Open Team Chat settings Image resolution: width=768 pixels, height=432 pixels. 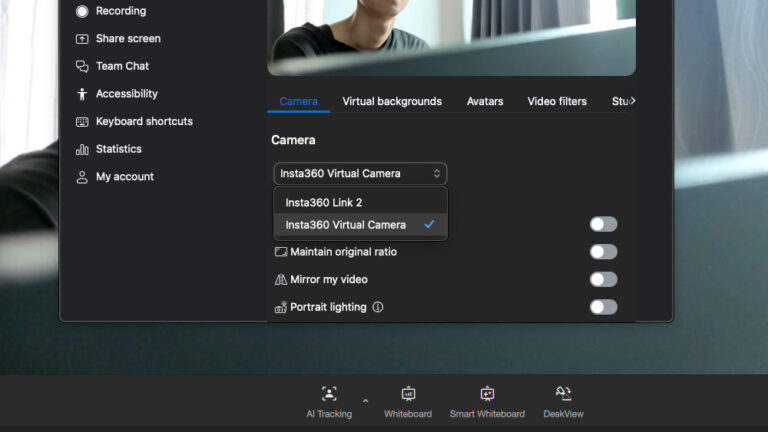pyautogui.click(x=122, y=66)
